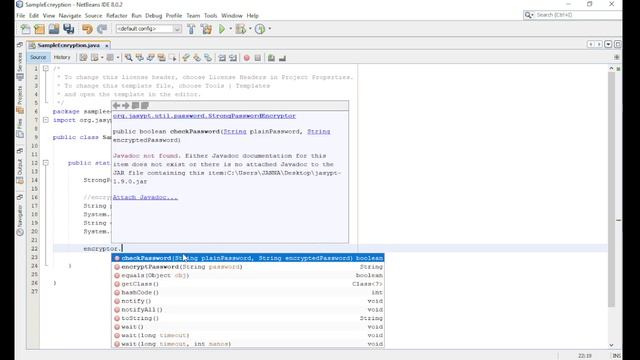Click the New File toolbar icon

25,29
